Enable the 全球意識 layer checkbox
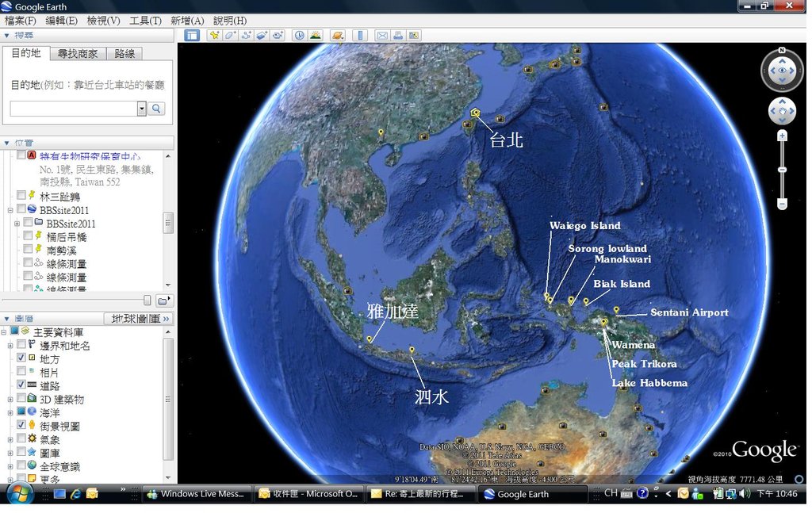812x513 pixels. pyautogui.click(x=21, y=465)
